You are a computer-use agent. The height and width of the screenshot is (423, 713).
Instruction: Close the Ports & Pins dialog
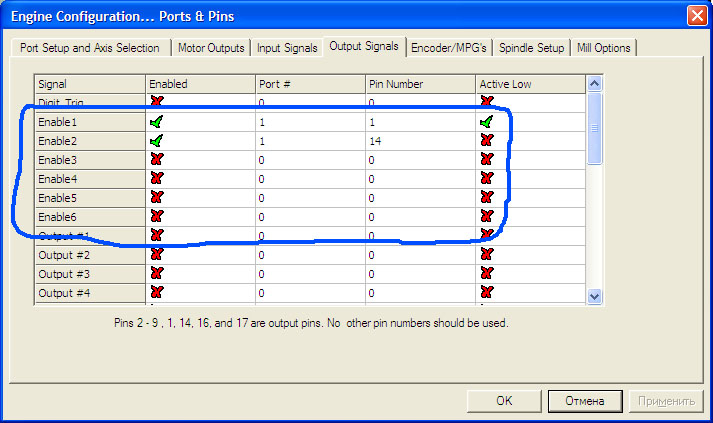click(697, 16)
